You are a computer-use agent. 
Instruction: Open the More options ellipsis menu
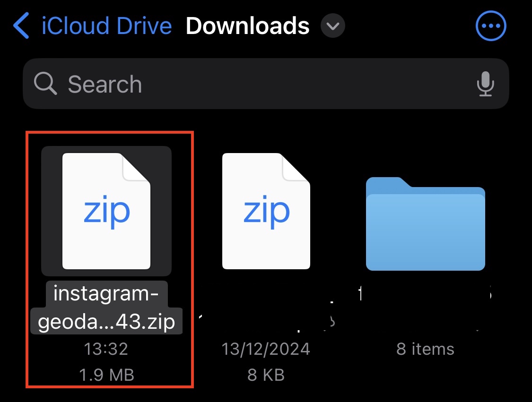pos(491,26)
